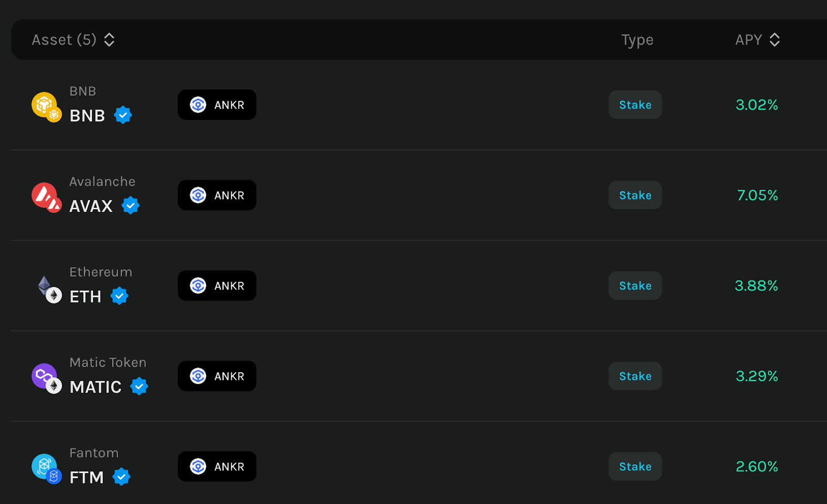Viewport: 827px width, 504px height.
Task: Click the BNB coin icon
Action: point(47,107)
